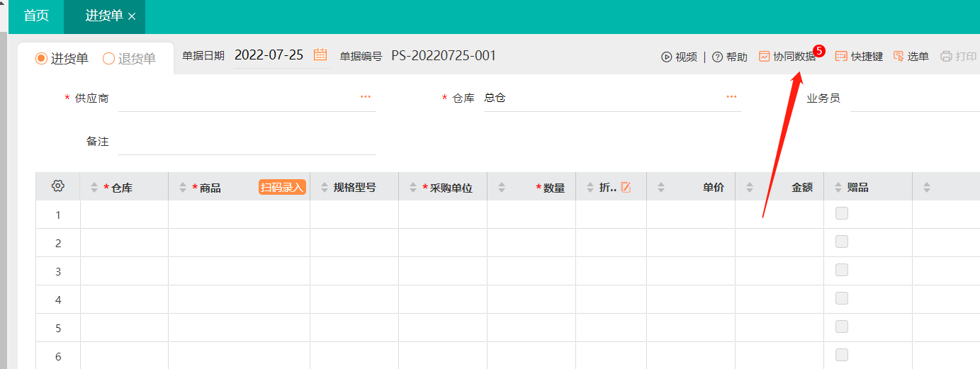
Task: Click the 打印 print button
Action: (958, 57)
